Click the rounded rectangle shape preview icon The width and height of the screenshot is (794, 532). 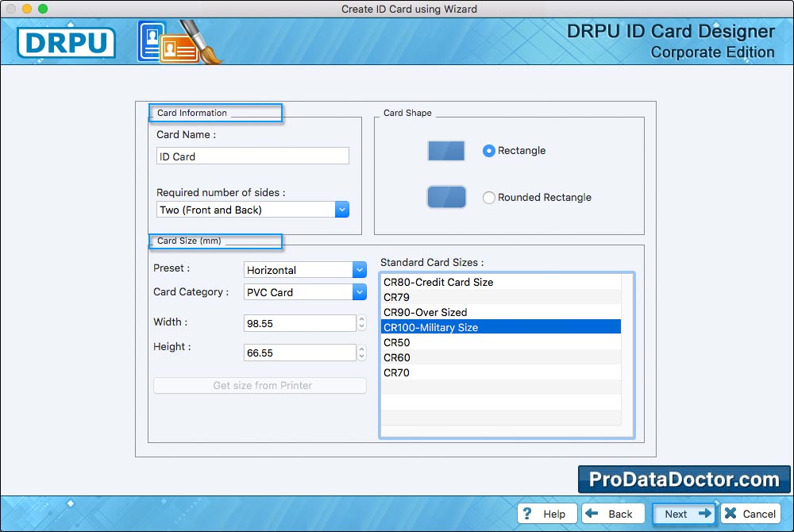pos(446,198)
